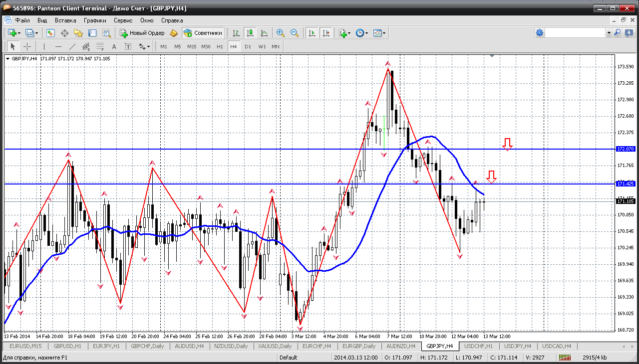Click the search input field

(x=575, y=33)
